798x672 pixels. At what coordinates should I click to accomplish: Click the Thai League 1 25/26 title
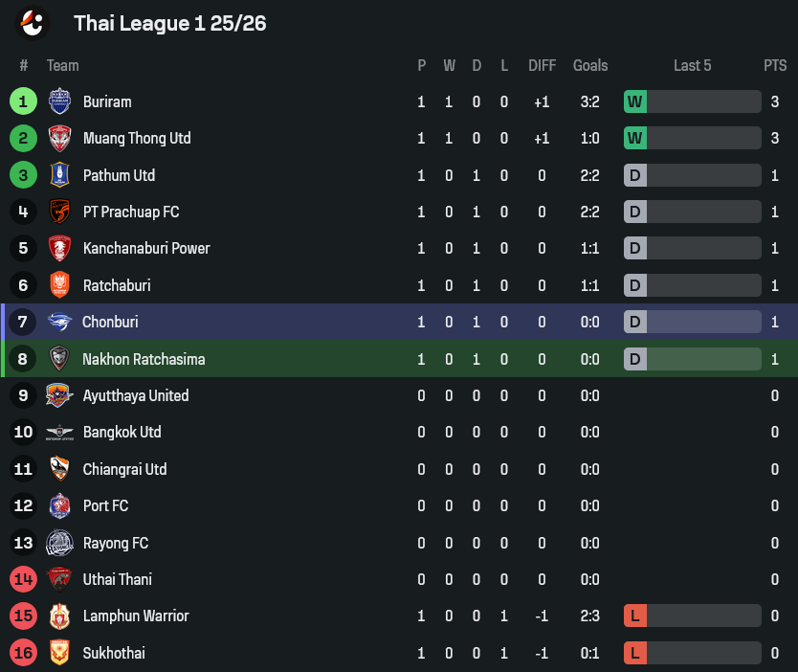[x=170, y=23]
